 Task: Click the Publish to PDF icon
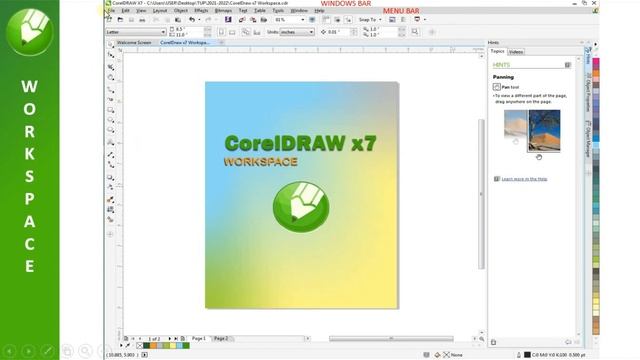click(264, 20)
